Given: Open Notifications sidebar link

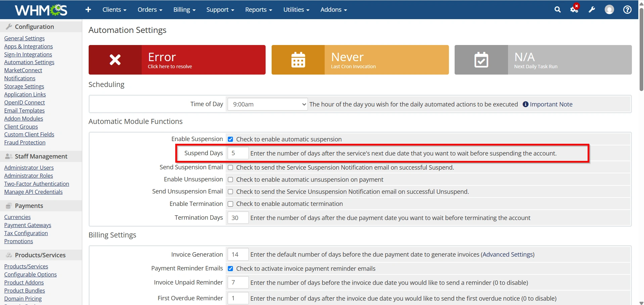Looking at the screenshot, I should point(20,78).
